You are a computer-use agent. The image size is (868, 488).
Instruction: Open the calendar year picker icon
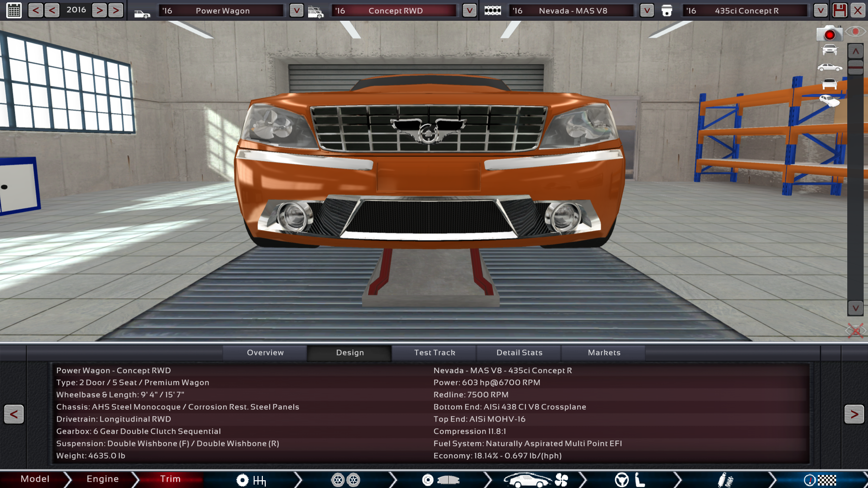(x=14, y=10)
